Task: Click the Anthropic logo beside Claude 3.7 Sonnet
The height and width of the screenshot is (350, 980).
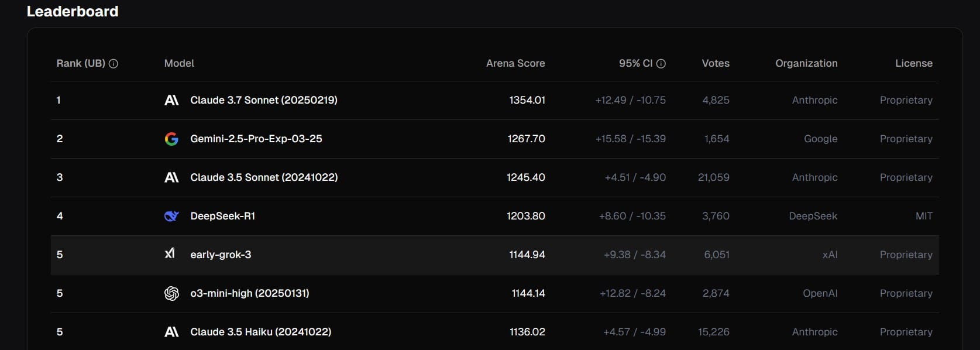Action: (x=171, y=100)
